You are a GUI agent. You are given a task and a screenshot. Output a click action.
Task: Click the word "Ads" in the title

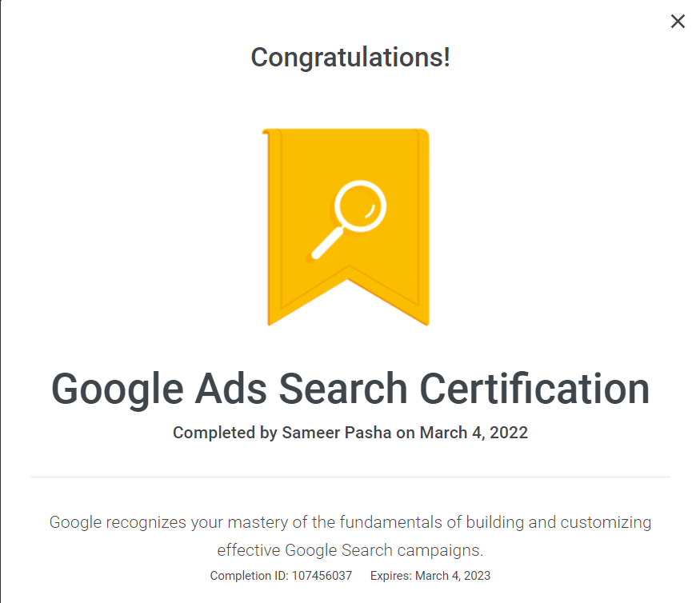(232, 389)
